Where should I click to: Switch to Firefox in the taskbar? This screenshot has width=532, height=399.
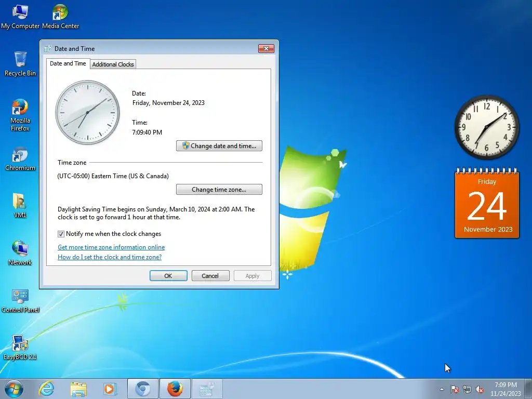point(175,389)
